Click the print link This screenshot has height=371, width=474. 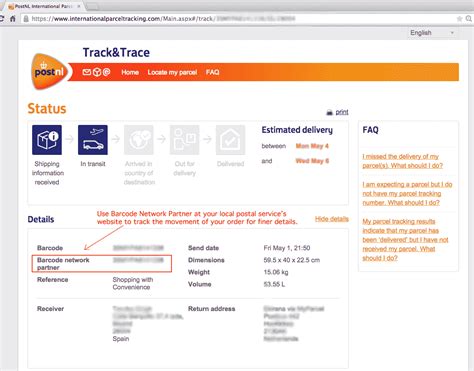click(342, 112)
